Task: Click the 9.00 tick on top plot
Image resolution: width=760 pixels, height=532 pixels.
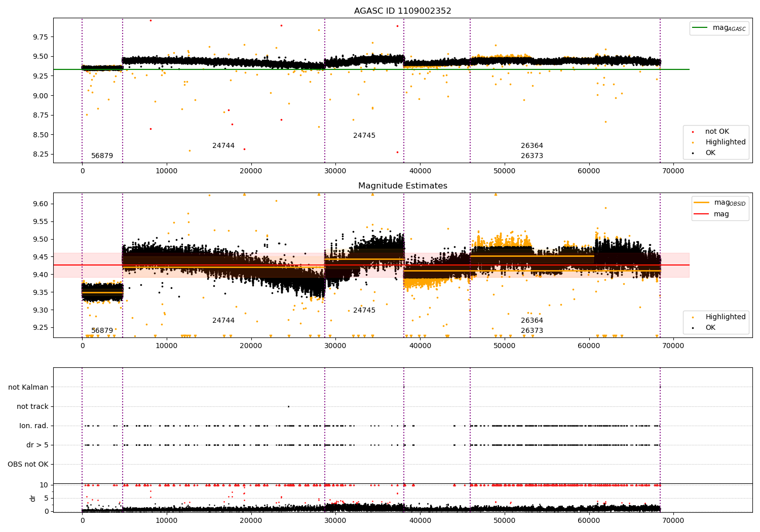Action: 41,96
